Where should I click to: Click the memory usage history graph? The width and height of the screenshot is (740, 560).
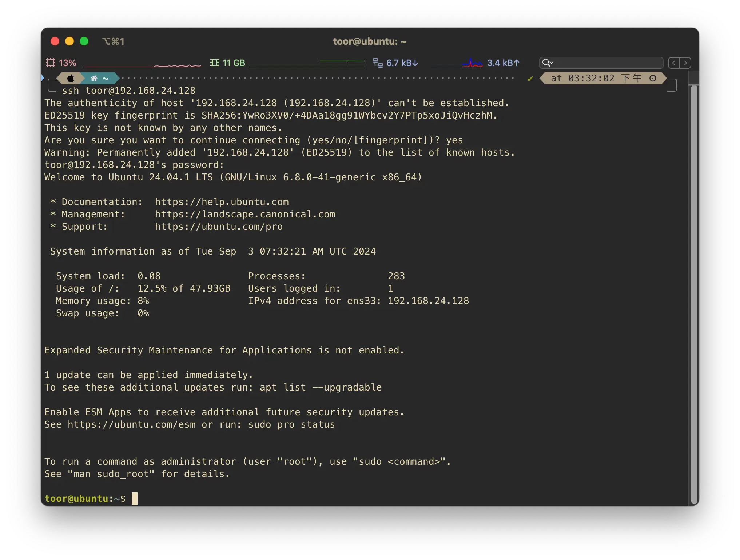pyautogui.click(x=307, y=63)
